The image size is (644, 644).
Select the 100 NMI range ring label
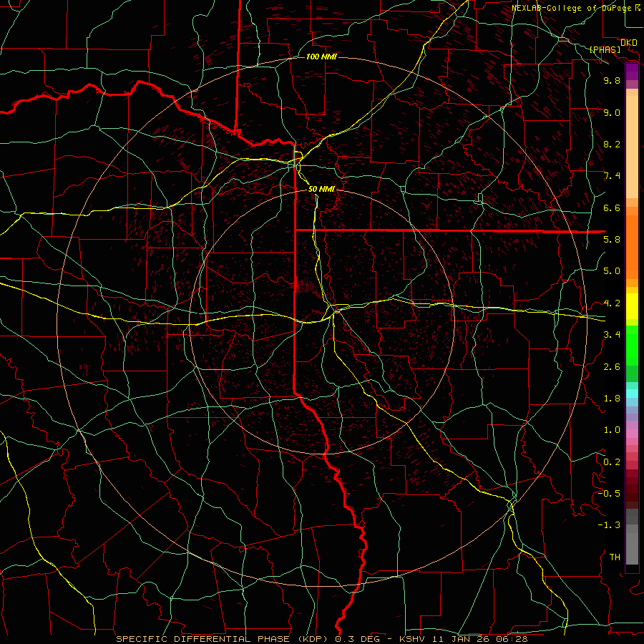(321, 57)
